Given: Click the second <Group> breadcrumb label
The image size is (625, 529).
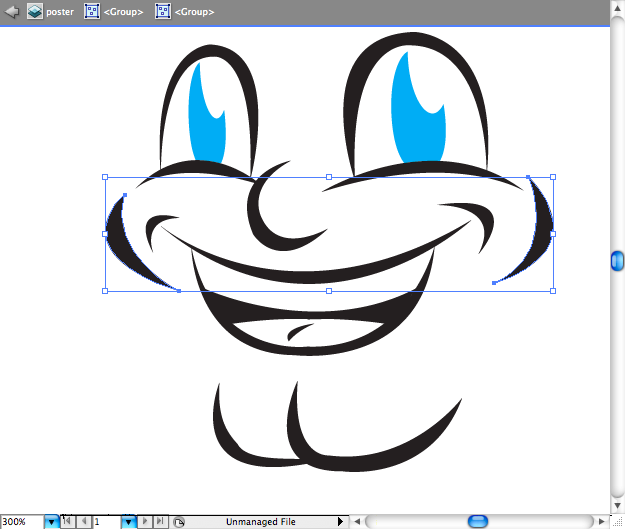Looking at the screenshot, I should point(195,12).
